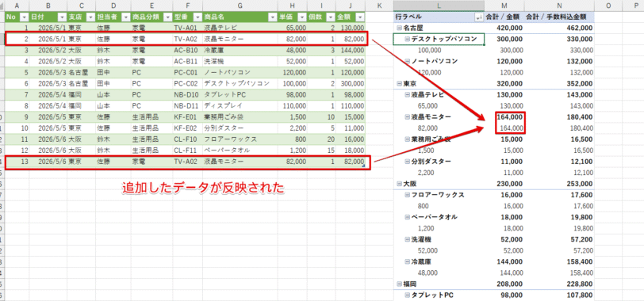Viewport: 644px width, 301px height.
Task: Select column O header
Action: [x=608, y=6]
